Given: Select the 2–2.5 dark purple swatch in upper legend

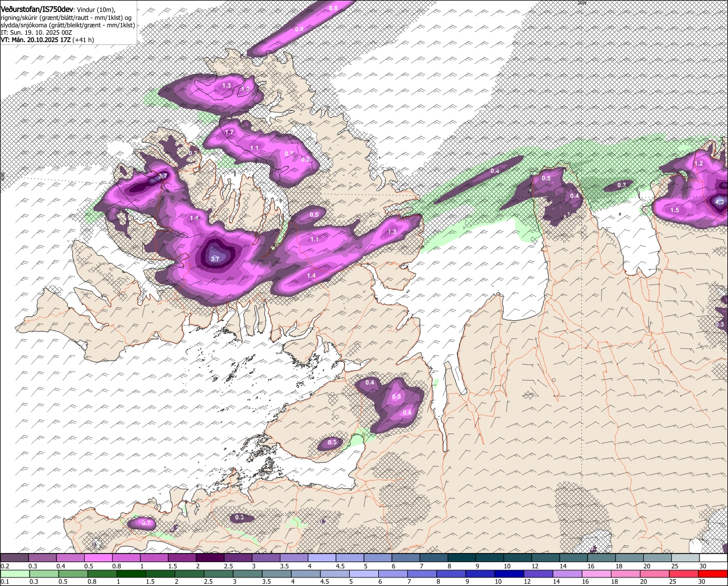Looking at the screenshot, I should pos(210,558).
